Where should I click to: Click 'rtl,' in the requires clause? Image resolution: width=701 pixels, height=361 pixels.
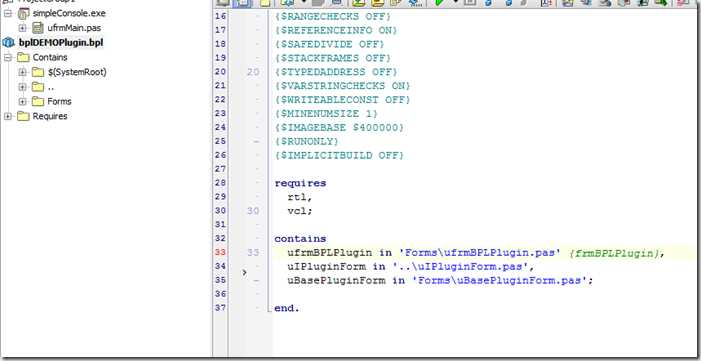pos(300,197)
